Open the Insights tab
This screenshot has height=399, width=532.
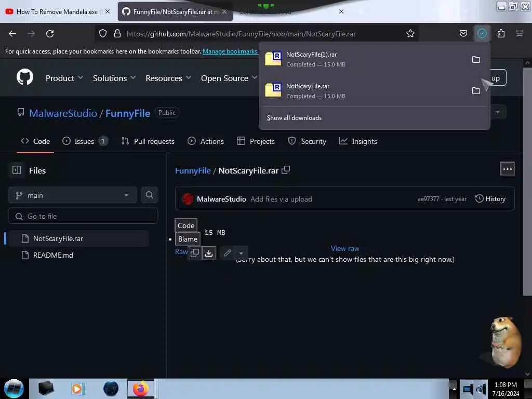pos(358,141)
